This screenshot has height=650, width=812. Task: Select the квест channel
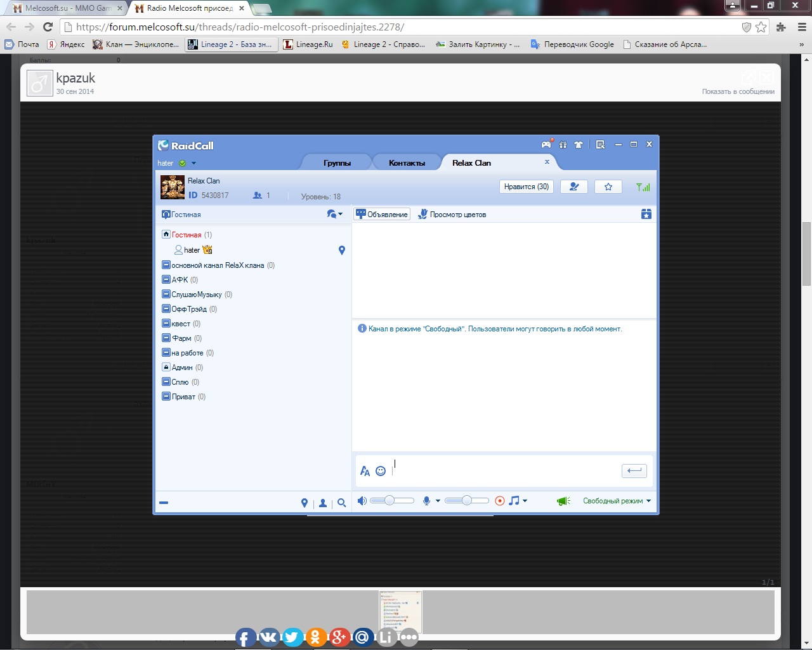point(181,324)
